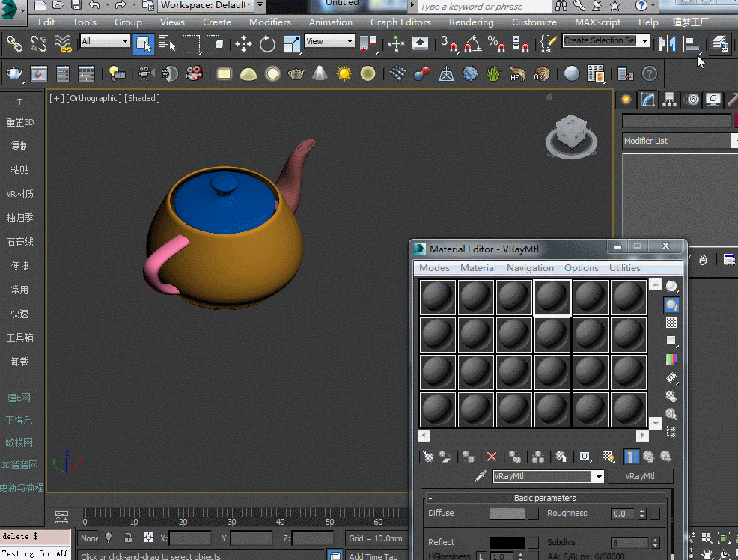Click the black Reflect color swatch
The image size is (738, 560).
pyautogui.click(x=507, y=542)
